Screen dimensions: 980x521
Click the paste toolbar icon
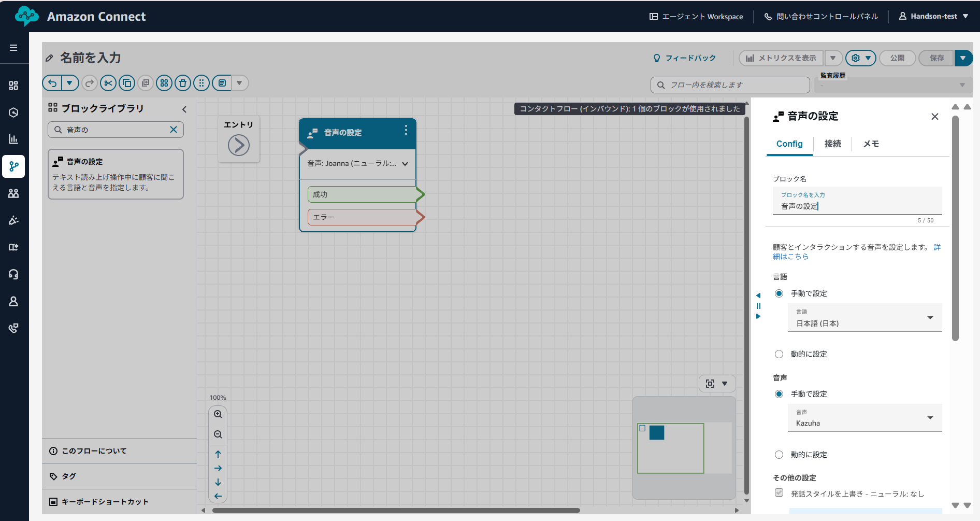[146, 83]
